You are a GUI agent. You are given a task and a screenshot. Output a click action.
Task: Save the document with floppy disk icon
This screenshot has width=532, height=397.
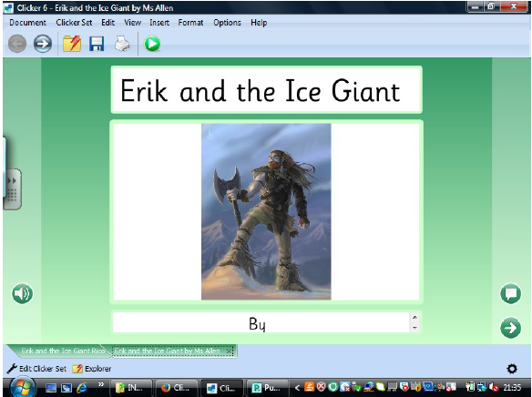tap(97, 44)
